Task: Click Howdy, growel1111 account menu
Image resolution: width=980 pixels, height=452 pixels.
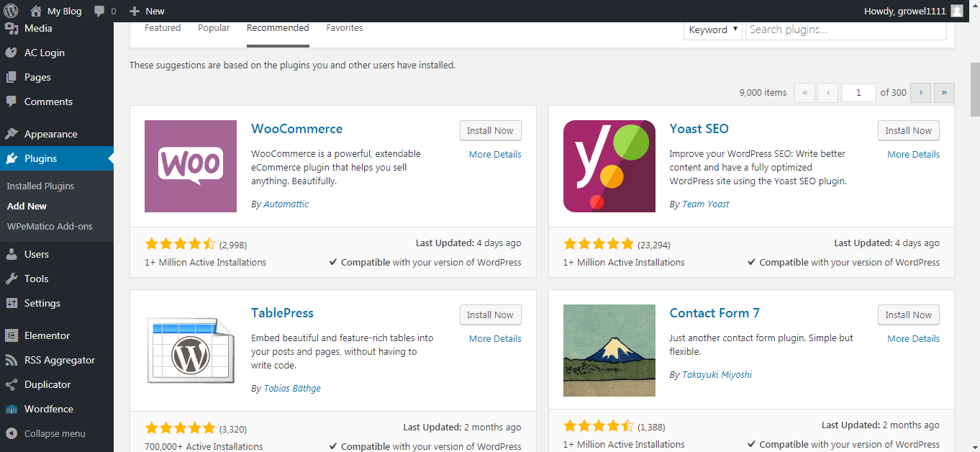Action: (914, 11)
